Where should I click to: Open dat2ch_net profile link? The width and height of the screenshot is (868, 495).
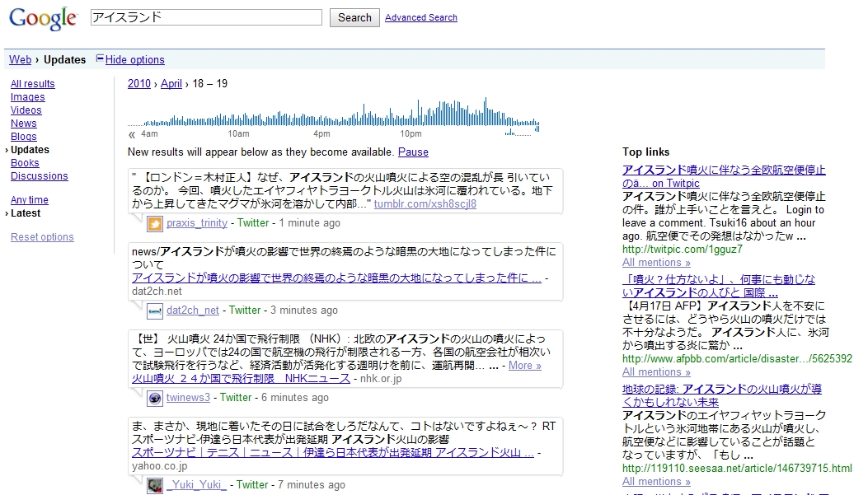point(193,311)
